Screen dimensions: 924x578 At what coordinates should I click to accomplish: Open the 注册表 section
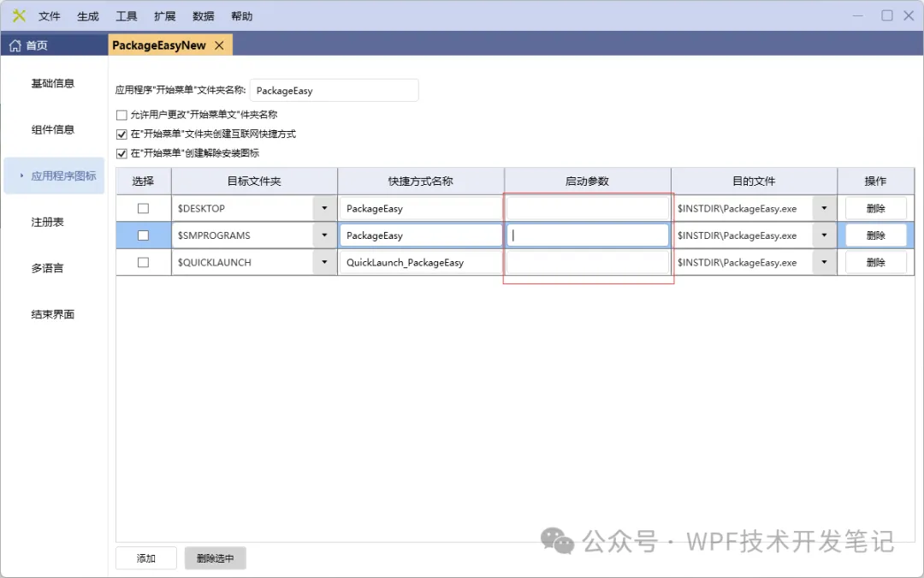pyautogui.click(x=48, y=222)
